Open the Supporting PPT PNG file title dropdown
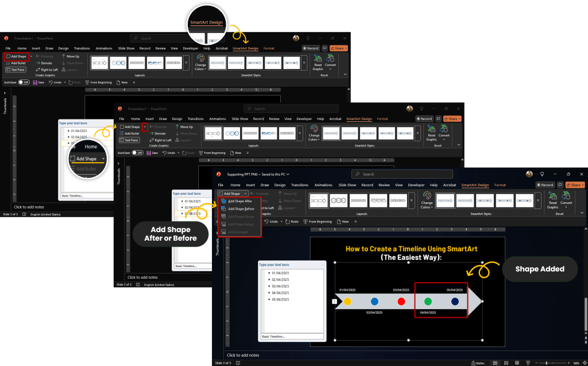This screenshot has height=366, width=588. 288,174
